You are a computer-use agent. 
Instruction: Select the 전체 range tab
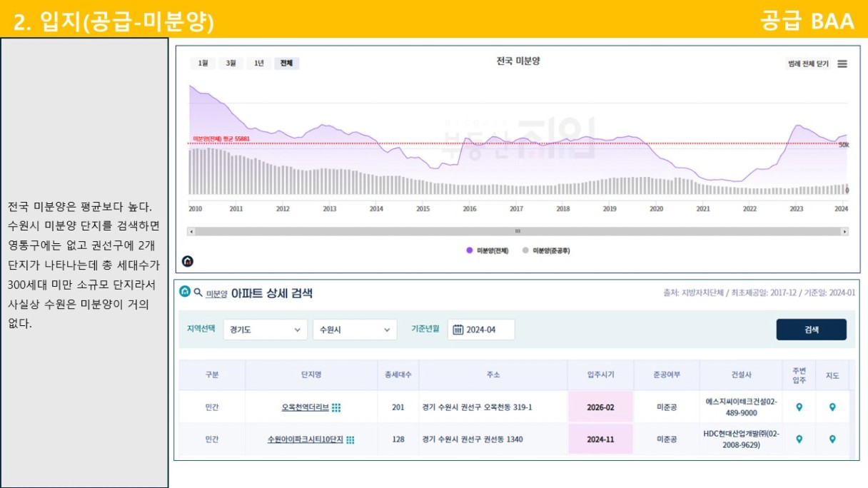point(286,63)
